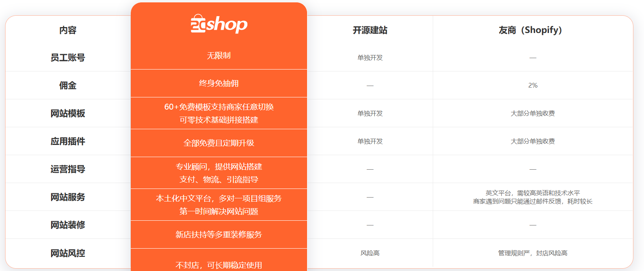
Task: Click the 商家遇到问题只能通过邮件反馈，耗时较长 text
Action: [532, 201]
